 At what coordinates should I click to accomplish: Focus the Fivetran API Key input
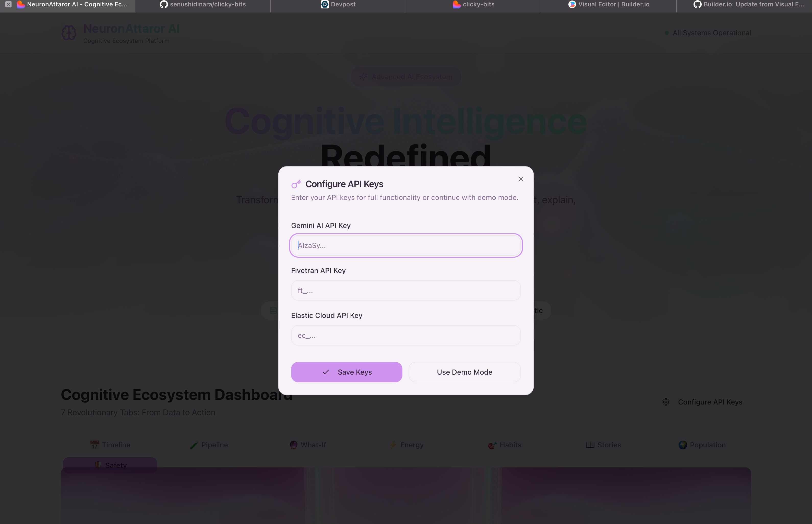(405, 290)
